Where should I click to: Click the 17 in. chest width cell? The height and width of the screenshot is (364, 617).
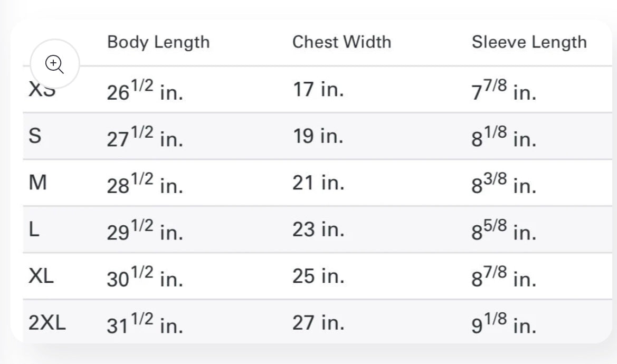coord(318,89)
